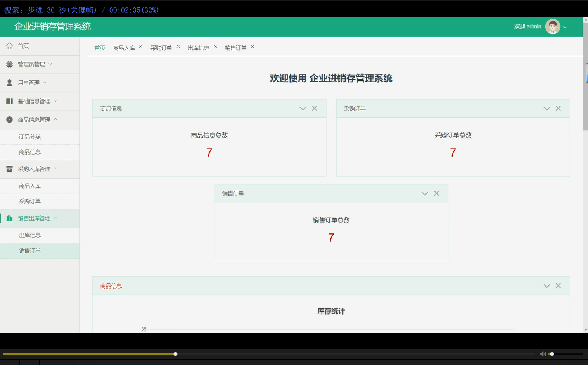
Task: Collapse the 采购订单 panel
Action: click(546, 108)
